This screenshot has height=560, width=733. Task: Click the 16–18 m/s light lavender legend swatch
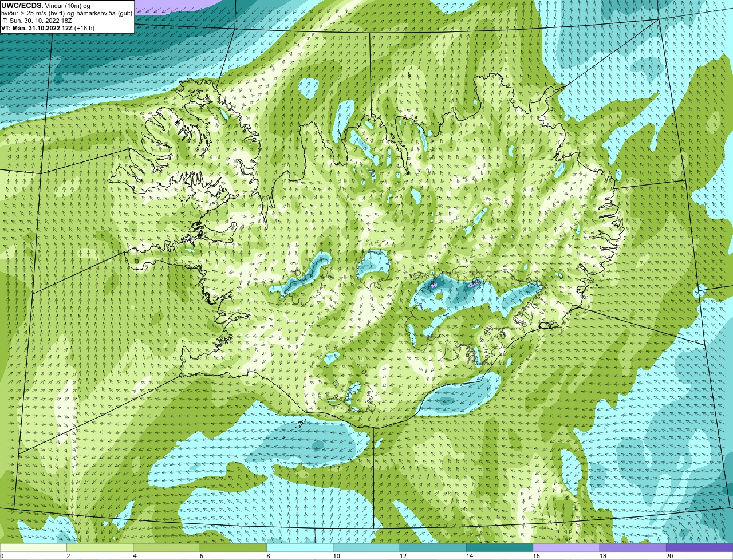(566, 547)
